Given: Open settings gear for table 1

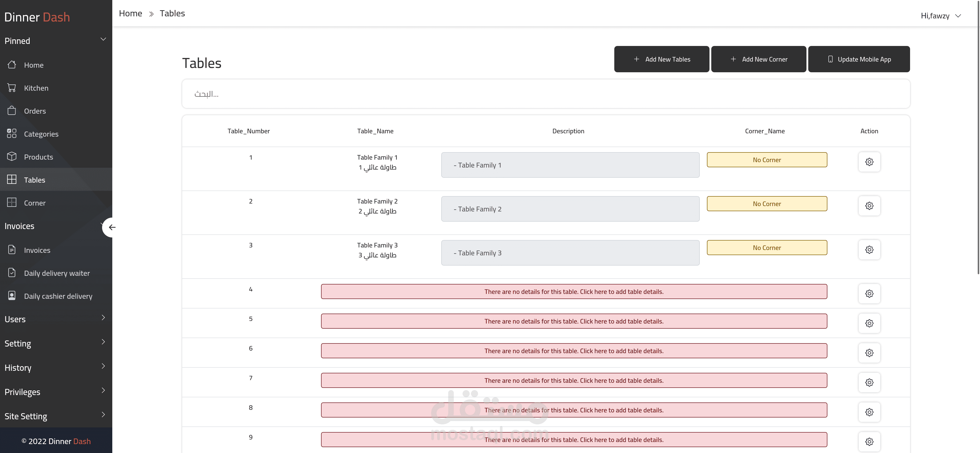Looking at the screenshot, I should point(869,162).
